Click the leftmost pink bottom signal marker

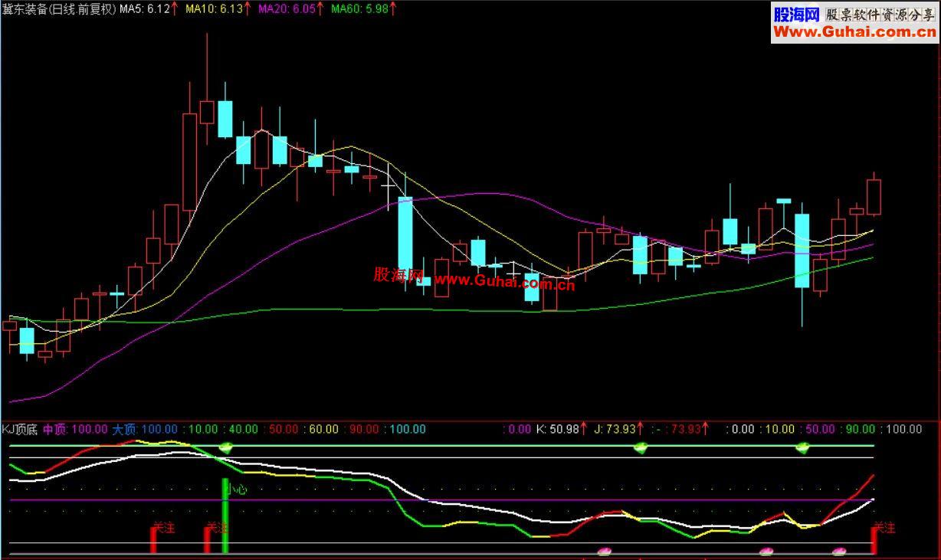point(605,551)
